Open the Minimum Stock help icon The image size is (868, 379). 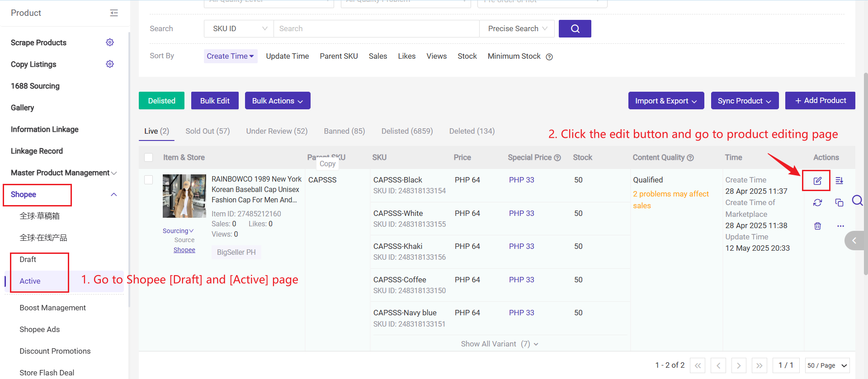coord(549,57)
